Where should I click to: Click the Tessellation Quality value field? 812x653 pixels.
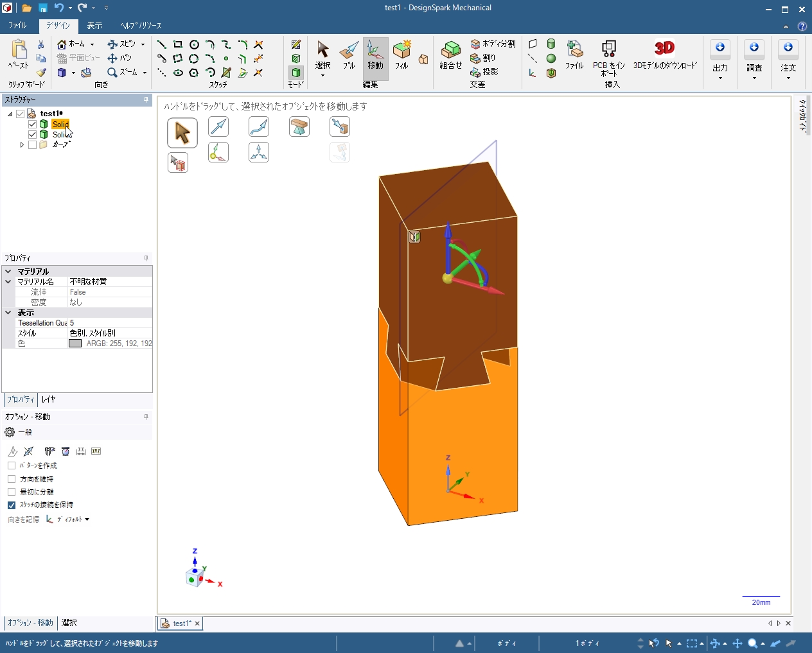point(109,323)
